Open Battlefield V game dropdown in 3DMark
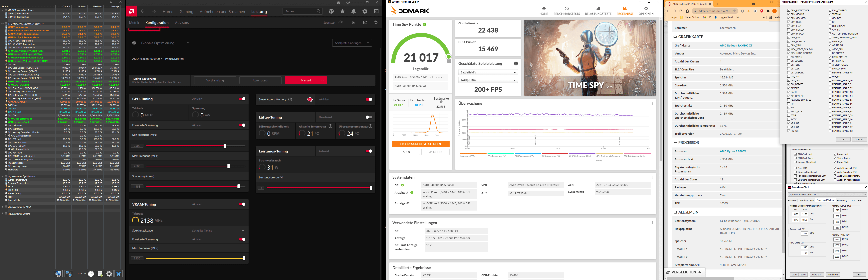Image resolution: width=868 pixels, height=280 pixels. (x=488, y=72)
